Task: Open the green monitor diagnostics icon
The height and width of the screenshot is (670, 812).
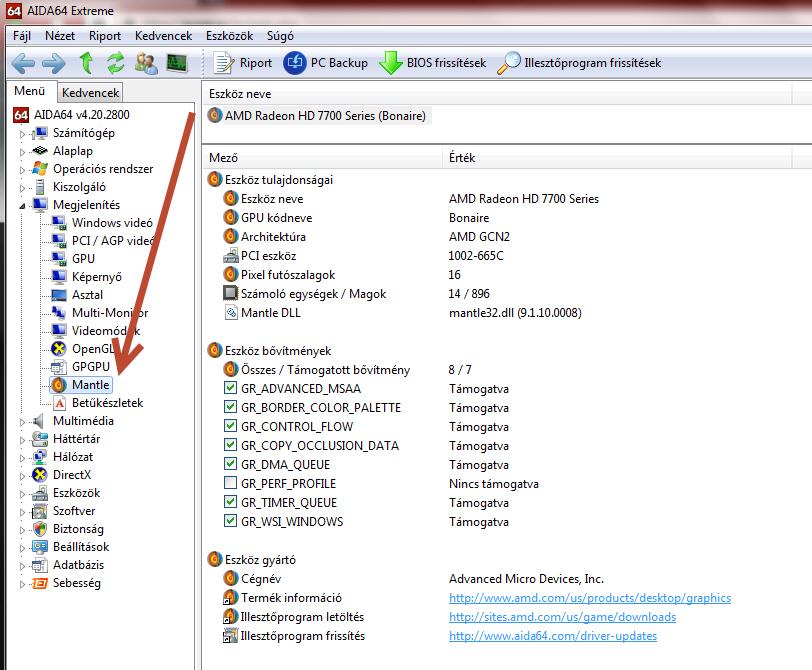Action: pos(177,63)
